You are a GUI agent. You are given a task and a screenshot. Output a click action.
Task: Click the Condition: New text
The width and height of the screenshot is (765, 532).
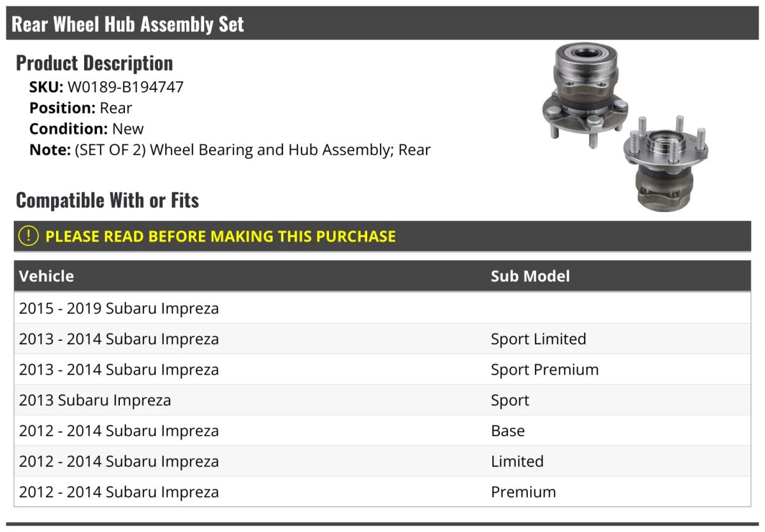[87, 129]
